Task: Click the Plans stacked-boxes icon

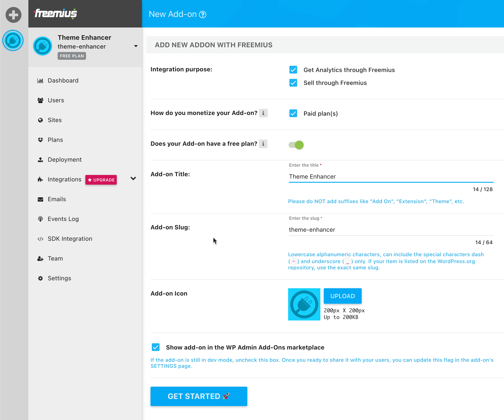Action: (40, 140)
